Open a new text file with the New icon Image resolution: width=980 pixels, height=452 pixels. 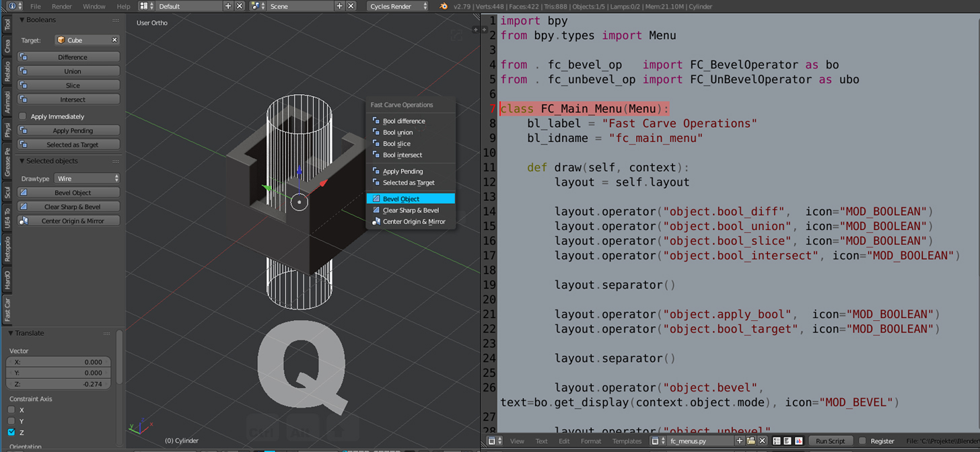coord(740,441)
